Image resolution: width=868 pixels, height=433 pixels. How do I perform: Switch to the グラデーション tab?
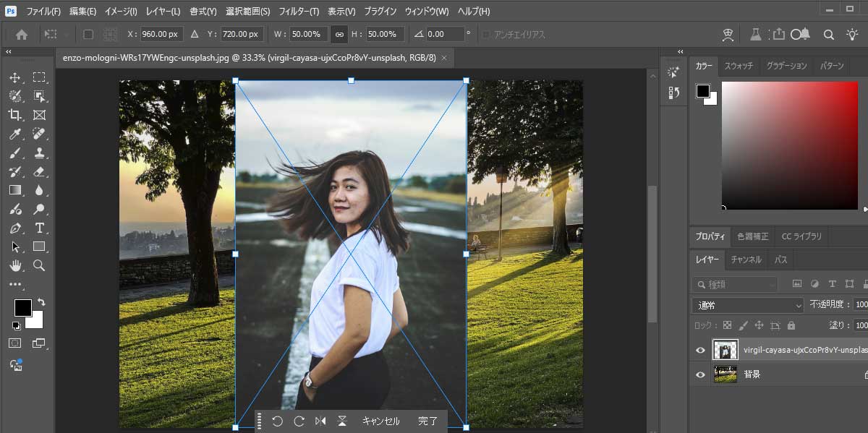[x=786, y=66]
